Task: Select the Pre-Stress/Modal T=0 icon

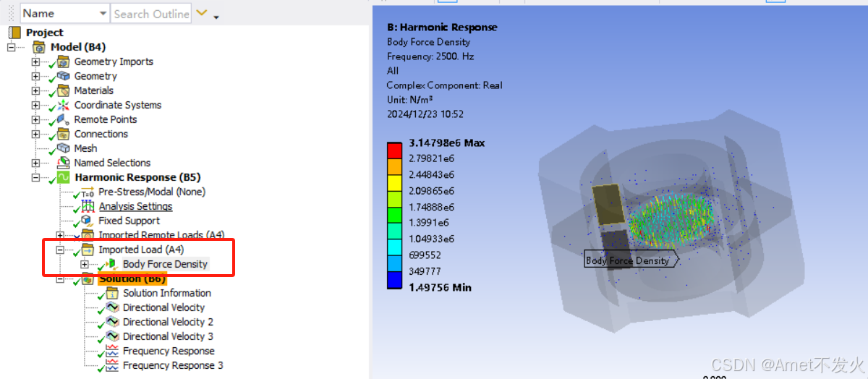Action: pos(88,192)
